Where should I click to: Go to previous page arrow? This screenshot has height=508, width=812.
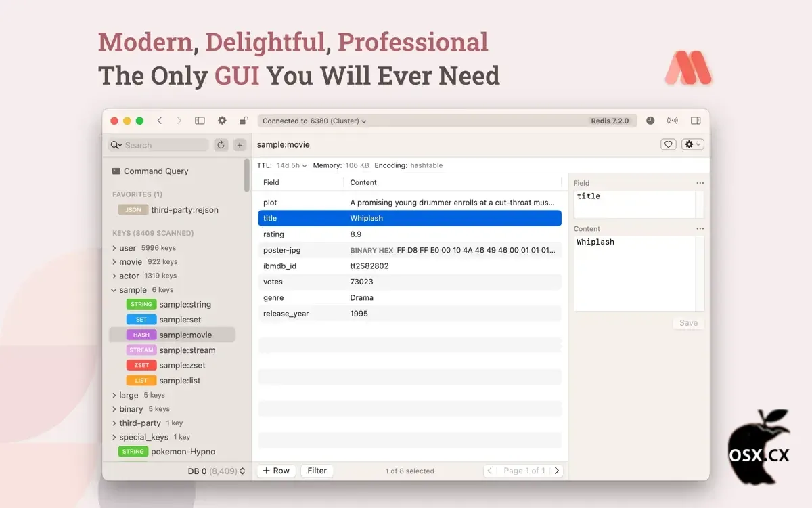(491, 471)
